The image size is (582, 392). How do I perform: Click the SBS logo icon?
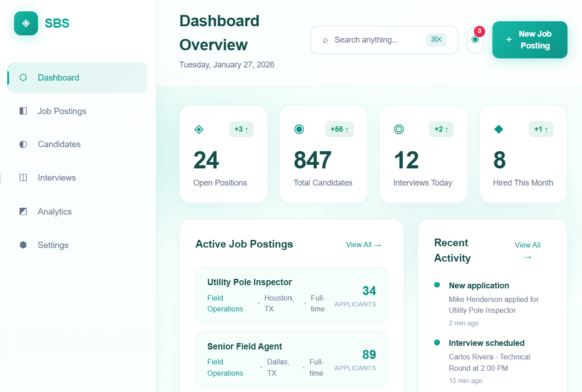(x=26, y=23)
